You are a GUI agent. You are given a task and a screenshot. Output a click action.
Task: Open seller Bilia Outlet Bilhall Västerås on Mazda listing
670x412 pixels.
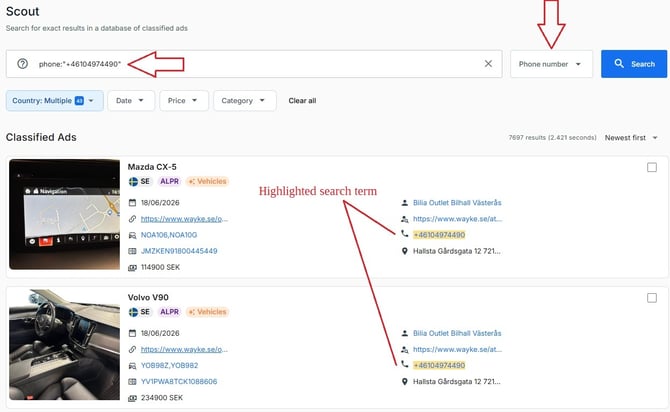point(457,203)
